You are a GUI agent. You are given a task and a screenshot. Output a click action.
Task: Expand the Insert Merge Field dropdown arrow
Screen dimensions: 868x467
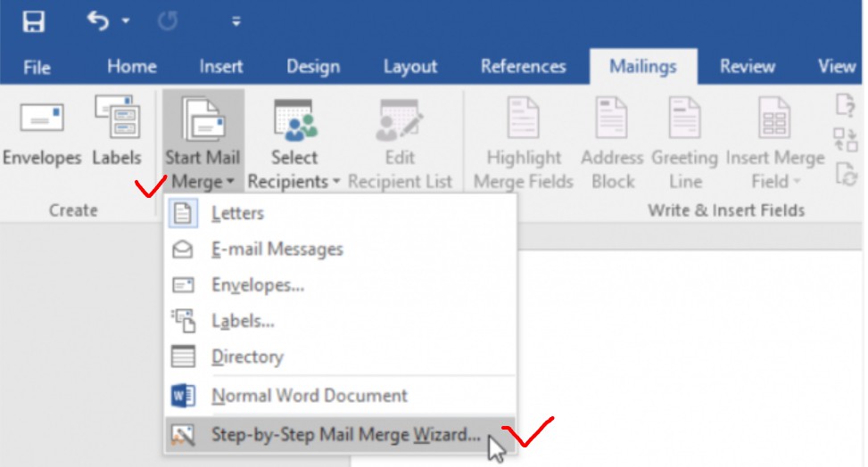coord(798,182)
